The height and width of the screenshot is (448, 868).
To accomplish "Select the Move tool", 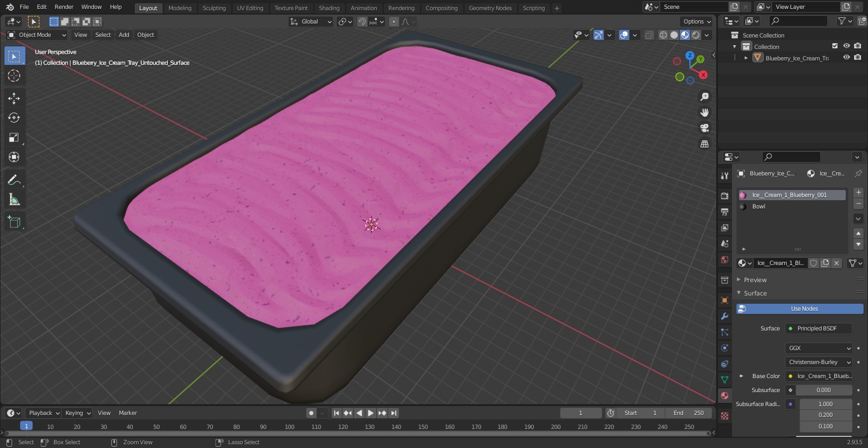I will [14, 98].
